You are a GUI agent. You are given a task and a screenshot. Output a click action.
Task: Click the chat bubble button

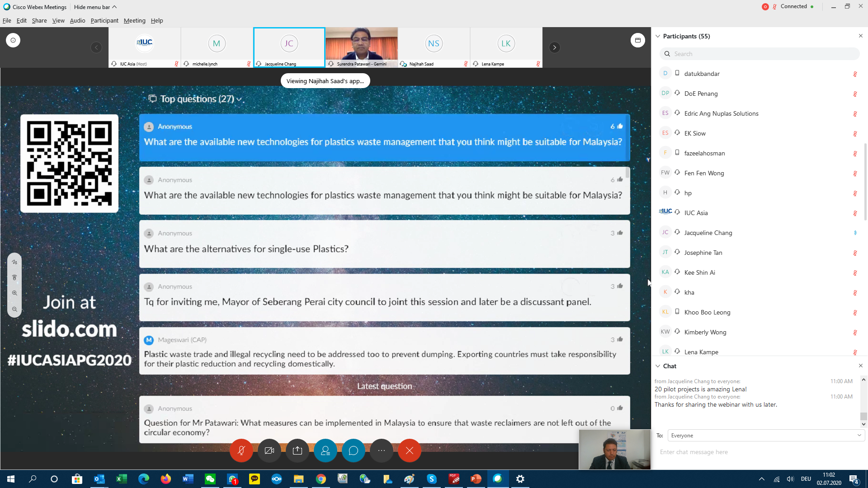click(x=354, y=450)
